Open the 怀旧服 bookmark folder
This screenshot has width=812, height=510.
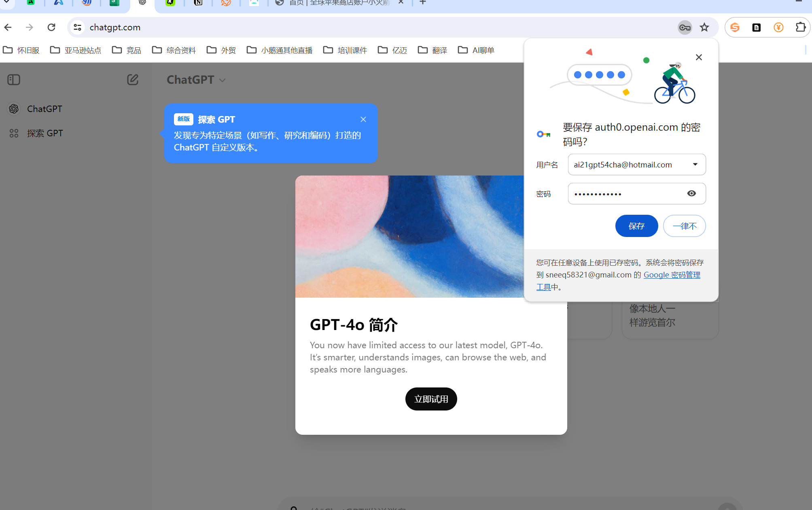(x=21, y=50)
